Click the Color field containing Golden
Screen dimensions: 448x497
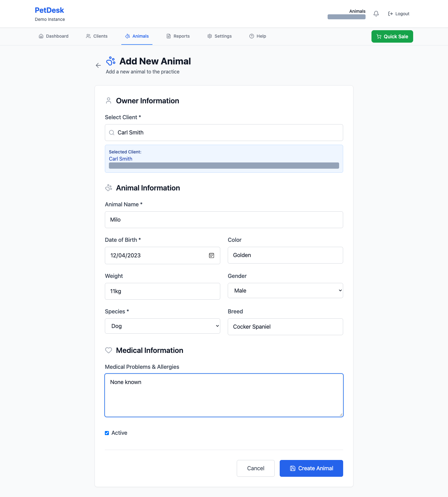click(x=285, y=255)
